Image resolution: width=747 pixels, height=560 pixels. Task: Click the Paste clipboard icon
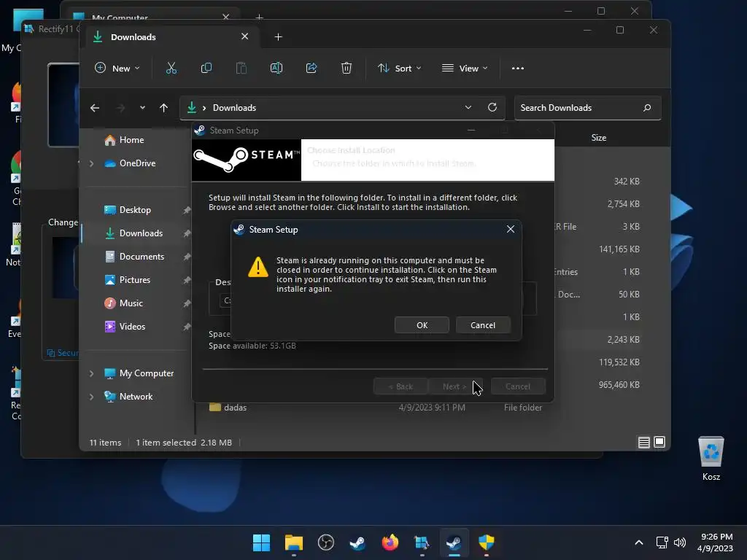point(241,68)
